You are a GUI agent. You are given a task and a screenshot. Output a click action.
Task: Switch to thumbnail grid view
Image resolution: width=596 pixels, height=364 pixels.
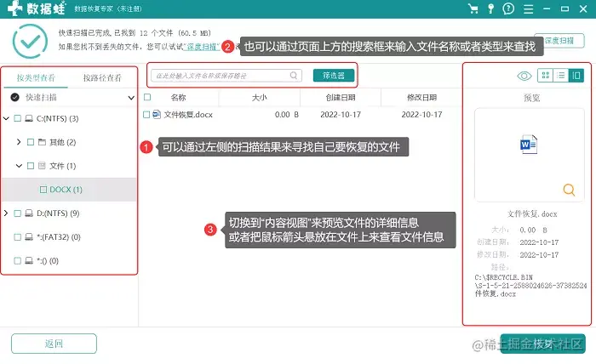click(545, 76)
